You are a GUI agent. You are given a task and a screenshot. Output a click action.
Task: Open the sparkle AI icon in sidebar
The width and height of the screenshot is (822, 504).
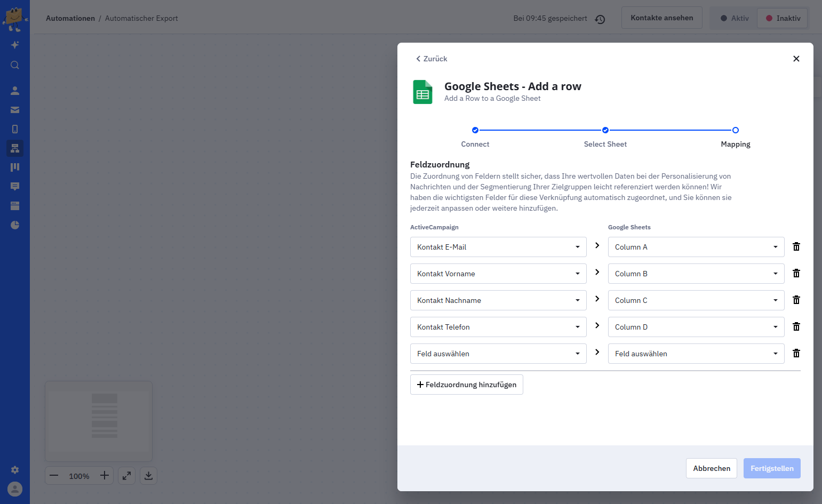click(x=15, y=45)
